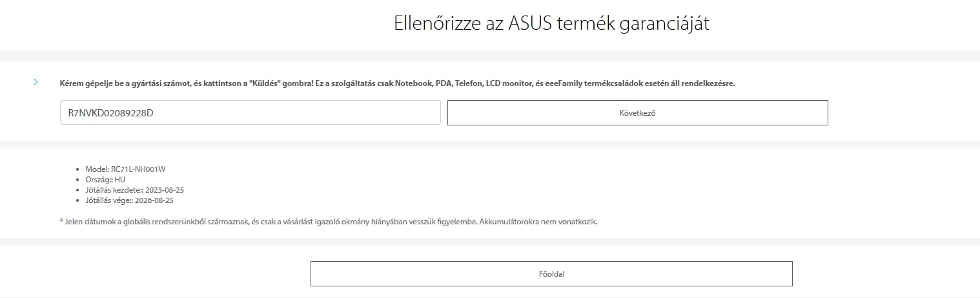Screen dimensions: 980x298
Task: Click the blue chevron arrow beside the instructions
Action: coord(36,83)
